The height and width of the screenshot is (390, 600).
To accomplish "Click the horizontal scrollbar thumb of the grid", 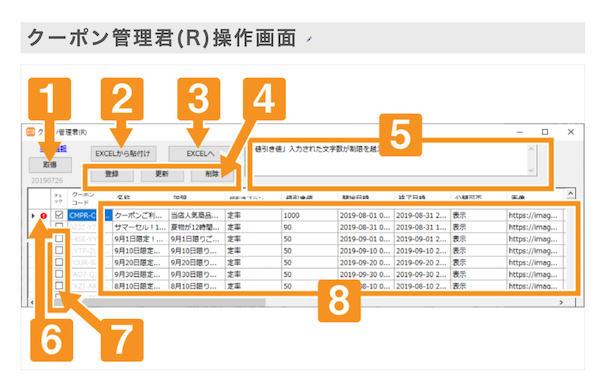I will coord(174,302).
